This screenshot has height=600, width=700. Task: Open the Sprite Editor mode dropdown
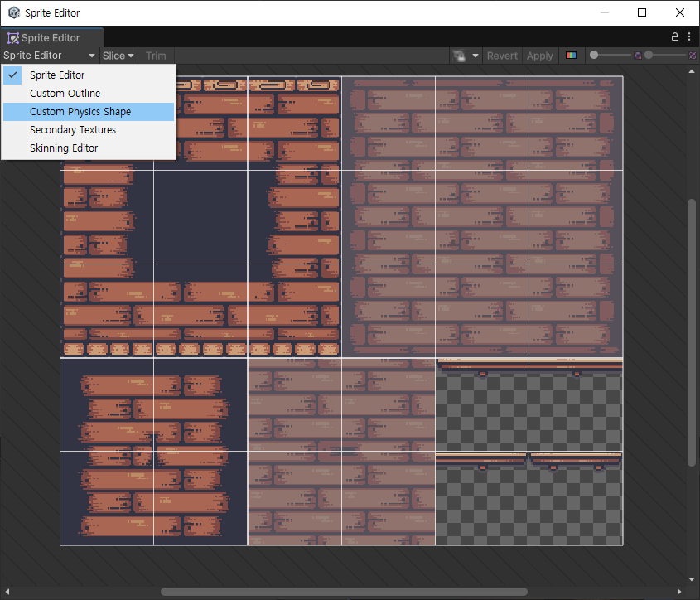tap(49, 56)
